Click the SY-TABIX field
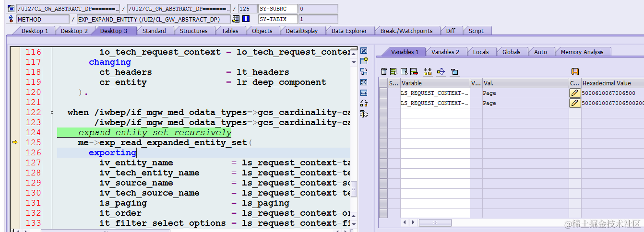Screen dimensions: 644x232 [277, 19]
